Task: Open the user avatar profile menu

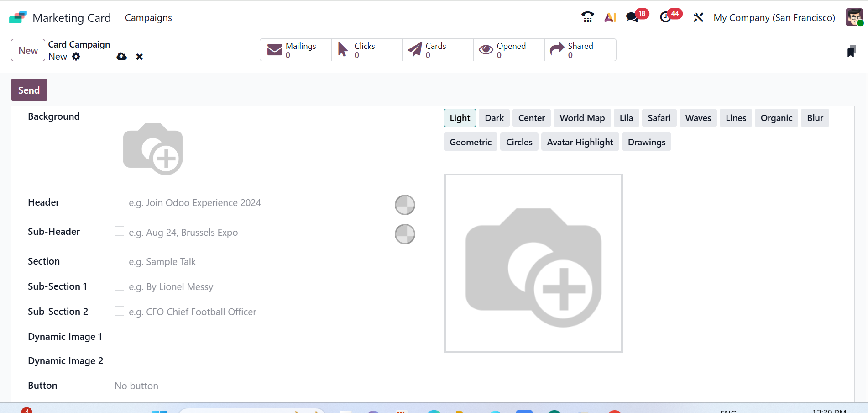Action: (x=853, y=17)
